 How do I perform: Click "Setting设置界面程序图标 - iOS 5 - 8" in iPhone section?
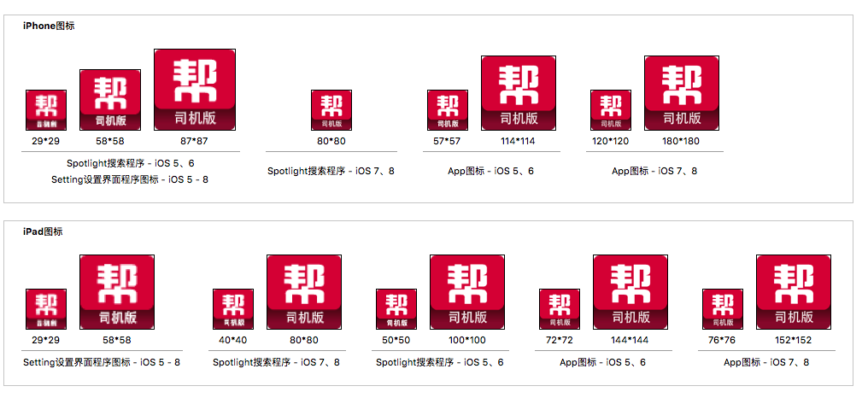click(x=130, y=179)
